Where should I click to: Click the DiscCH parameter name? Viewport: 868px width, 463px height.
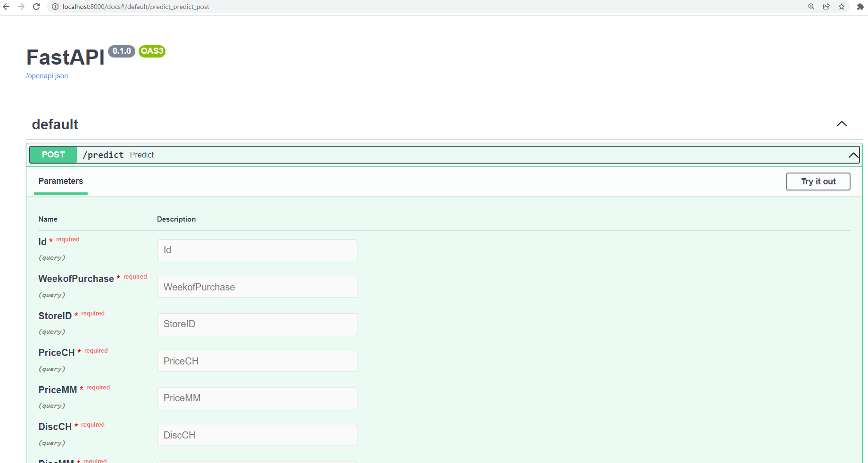click(x=55, y=427)
